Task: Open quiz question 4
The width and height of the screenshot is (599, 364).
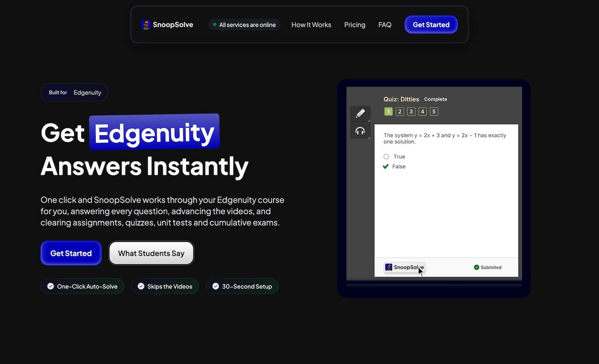Action: coord(423,112)
